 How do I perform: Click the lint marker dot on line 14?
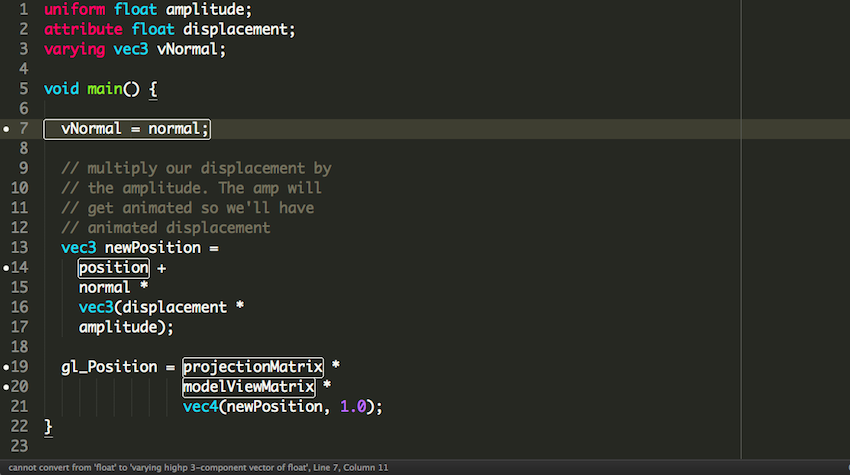click(x=7, y=268)
